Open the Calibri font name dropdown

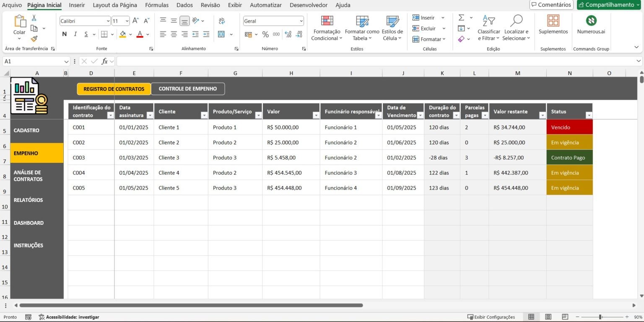(108, 21)
